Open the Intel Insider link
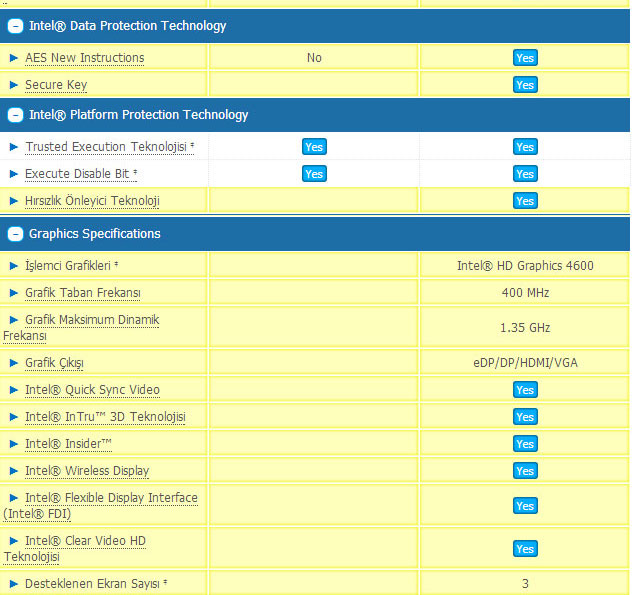 pos(68,444)
